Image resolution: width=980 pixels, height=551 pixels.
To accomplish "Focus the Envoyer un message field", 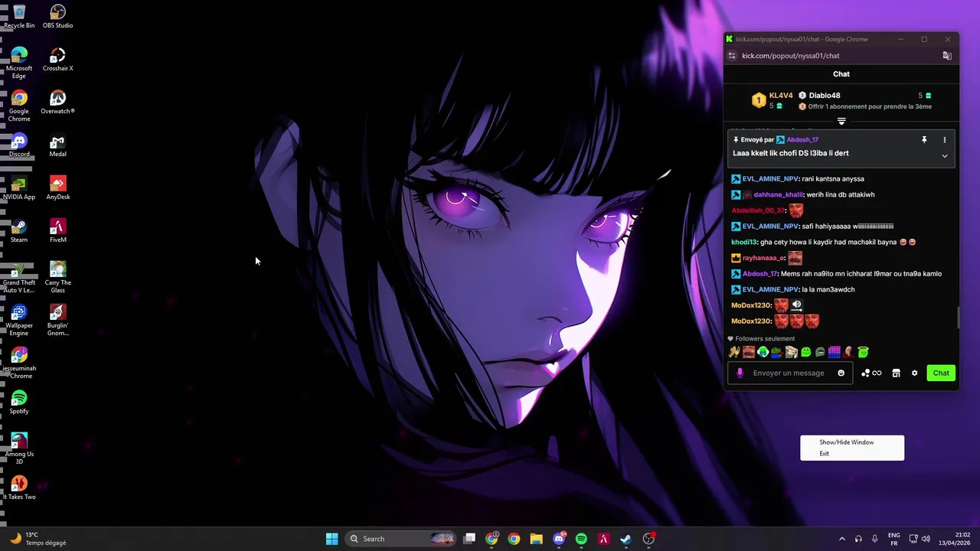I will [x=789, y=373].
